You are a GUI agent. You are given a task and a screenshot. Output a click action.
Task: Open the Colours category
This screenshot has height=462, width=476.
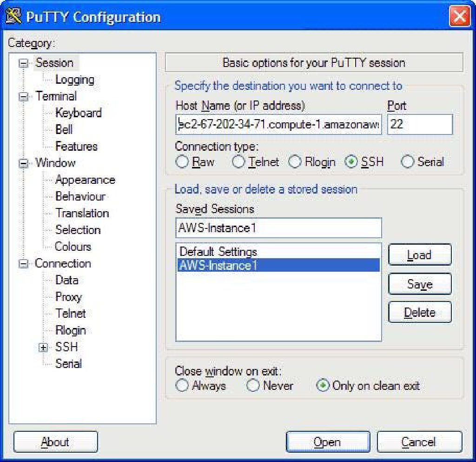pyautogui.click(x=73, y=246)
